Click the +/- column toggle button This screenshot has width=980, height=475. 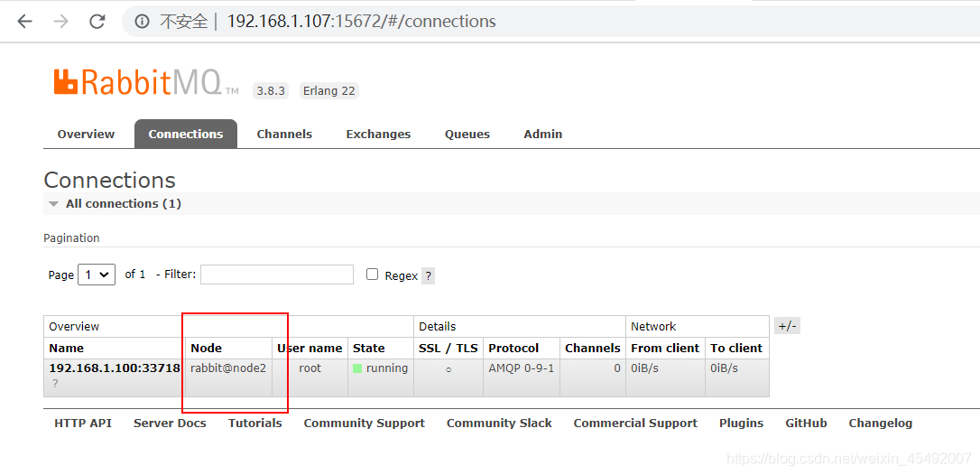(787, 326)
